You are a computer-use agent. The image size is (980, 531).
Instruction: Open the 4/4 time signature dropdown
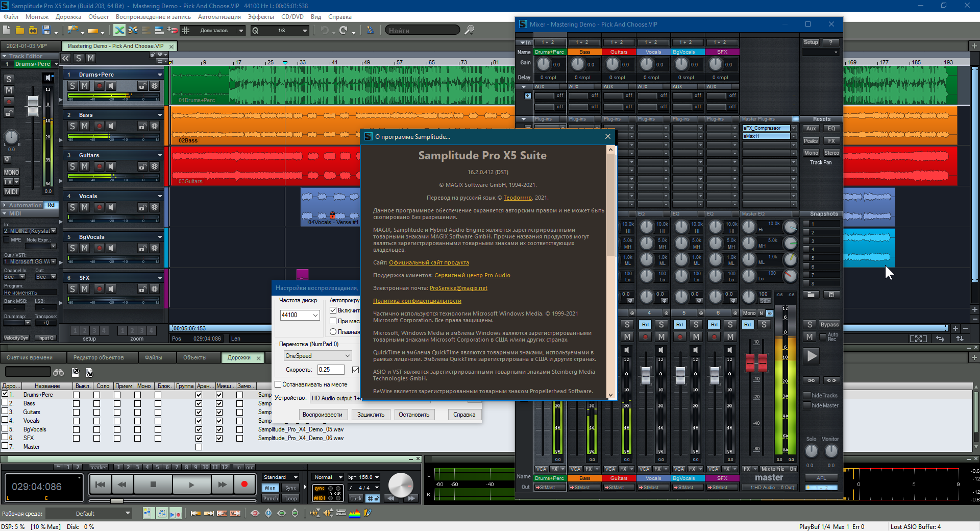point(363,488)
